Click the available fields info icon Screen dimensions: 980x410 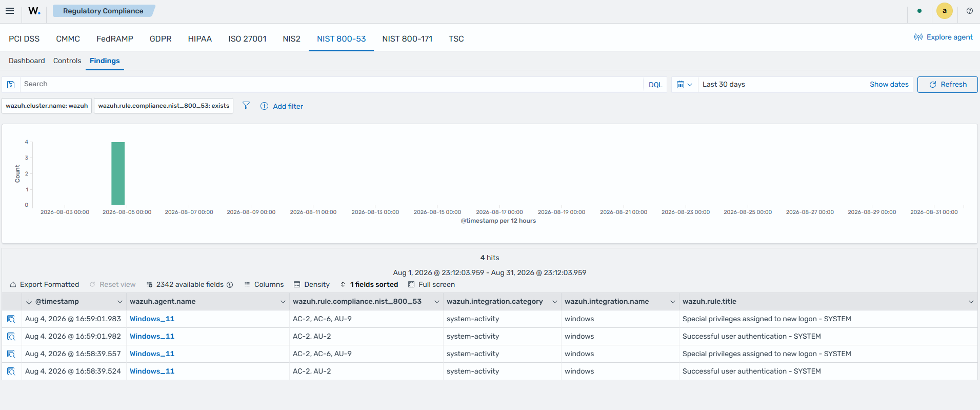pyautogui.click(x=230, y=285)
